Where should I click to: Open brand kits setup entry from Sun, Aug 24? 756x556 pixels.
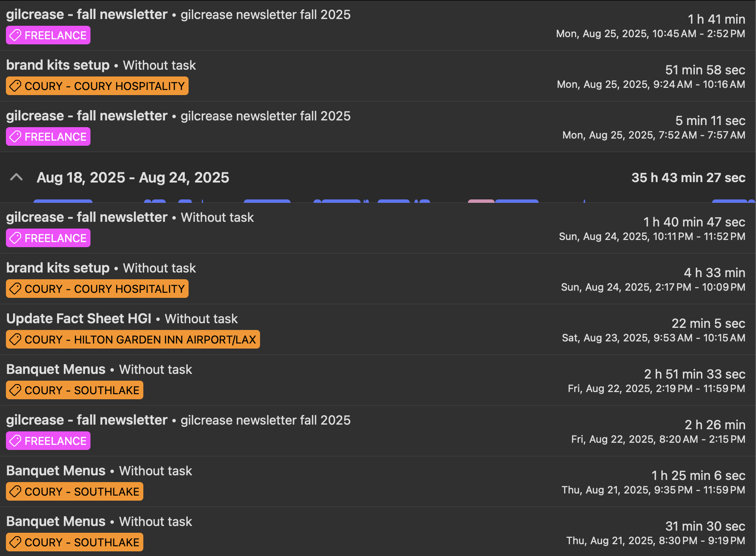(x=58, y=268)
